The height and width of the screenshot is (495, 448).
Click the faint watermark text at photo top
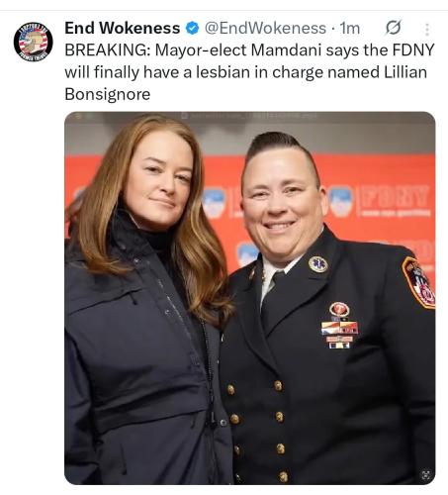click(x=249, y=116)
